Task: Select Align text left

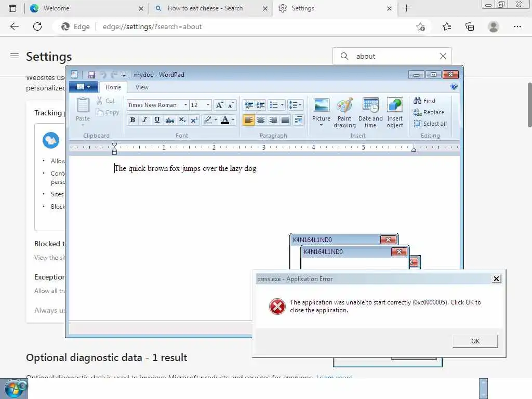Action: pos(248,120)
